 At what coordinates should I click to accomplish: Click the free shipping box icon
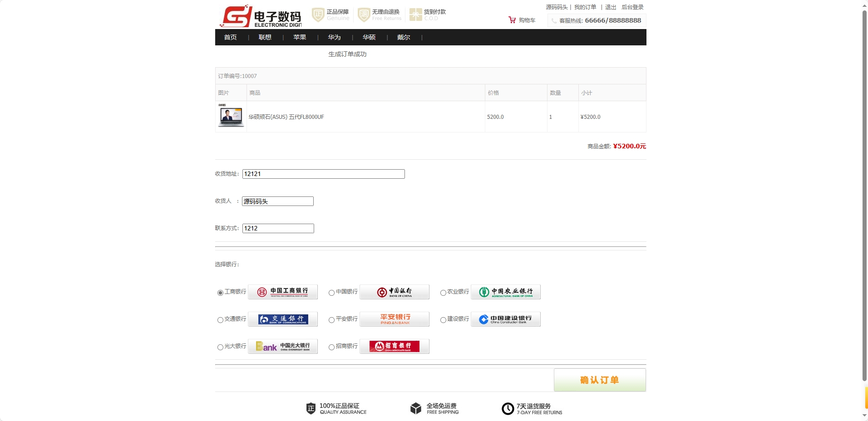point(416,408)
